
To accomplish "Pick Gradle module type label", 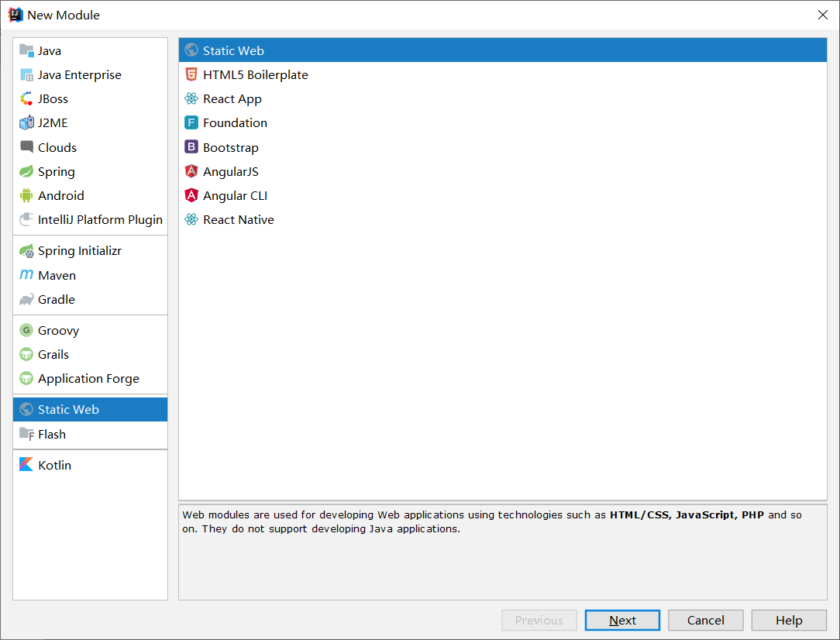I will pyautogui.click(x=57, y=299).
